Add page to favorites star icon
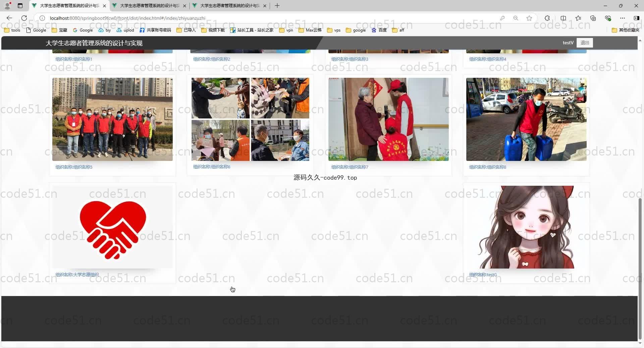The height and width of the screenshot is (348, 644). (x=529, y=18)
